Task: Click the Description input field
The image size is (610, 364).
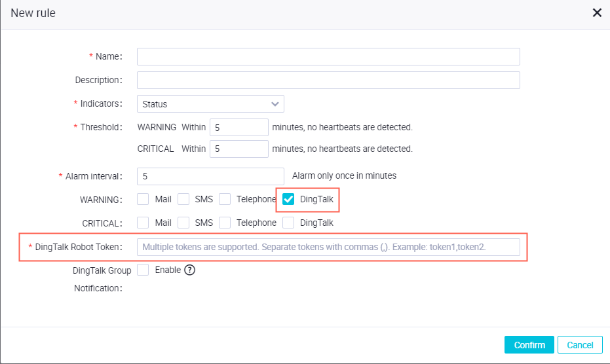Action: coord(328,80)
